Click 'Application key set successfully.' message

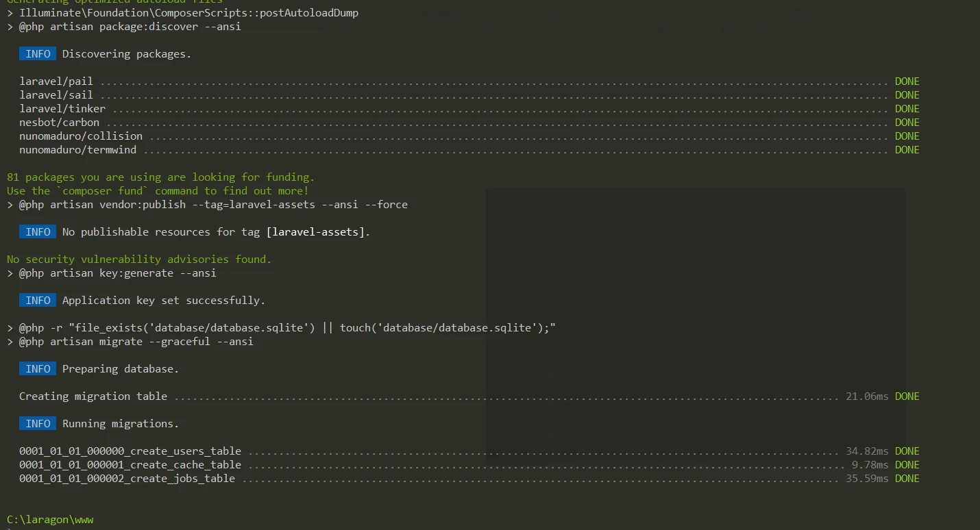point(164,301)
